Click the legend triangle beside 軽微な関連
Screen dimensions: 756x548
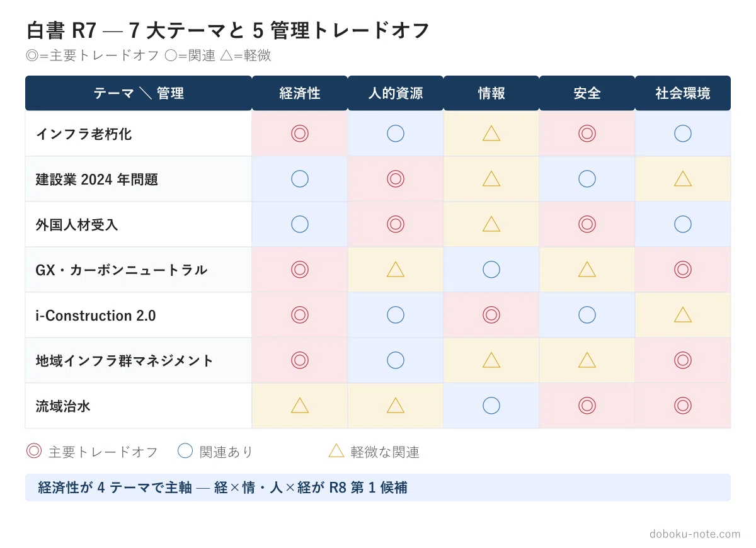pos(336,451)
